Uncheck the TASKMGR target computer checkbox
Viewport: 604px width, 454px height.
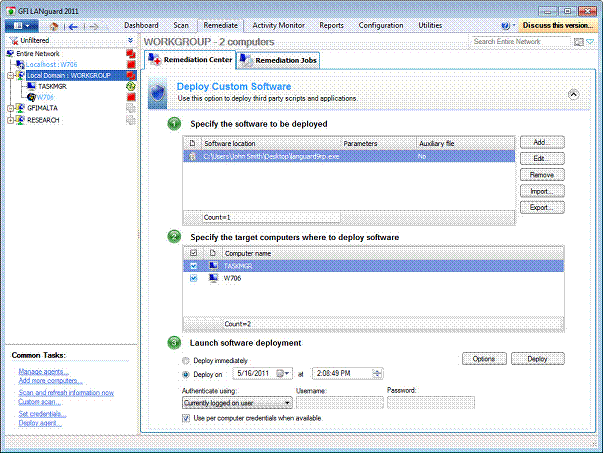pyautogui.click(x=193, y=266)
